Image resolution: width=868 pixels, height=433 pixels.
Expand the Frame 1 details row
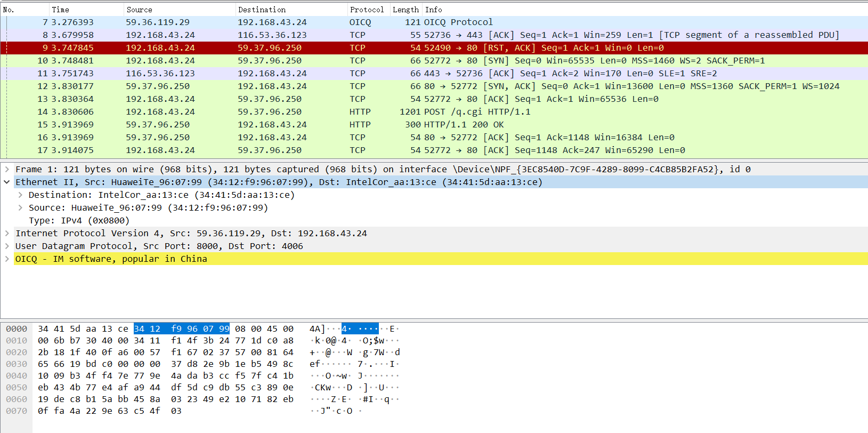(7, 169)
